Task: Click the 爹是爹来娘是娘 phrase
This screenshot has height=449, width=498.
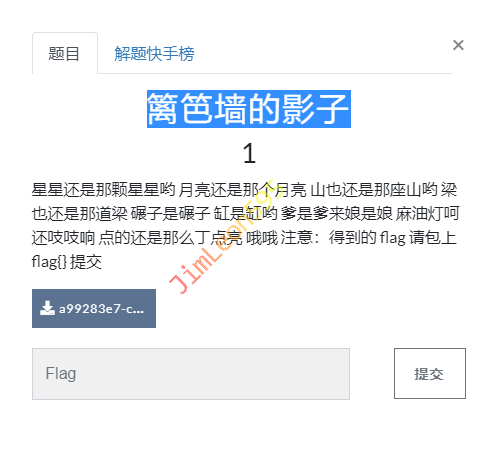Action: 337,214
